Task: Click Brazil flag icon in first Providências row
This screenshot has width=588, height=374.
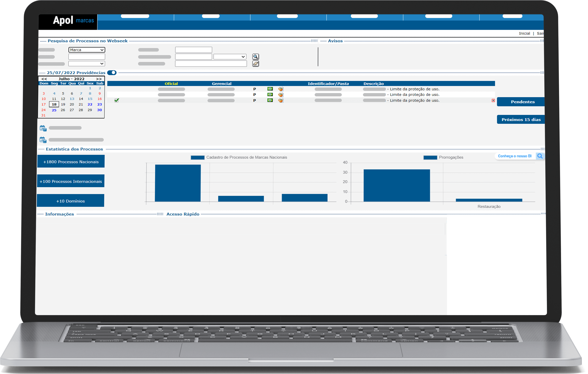Action: (270, 89)
